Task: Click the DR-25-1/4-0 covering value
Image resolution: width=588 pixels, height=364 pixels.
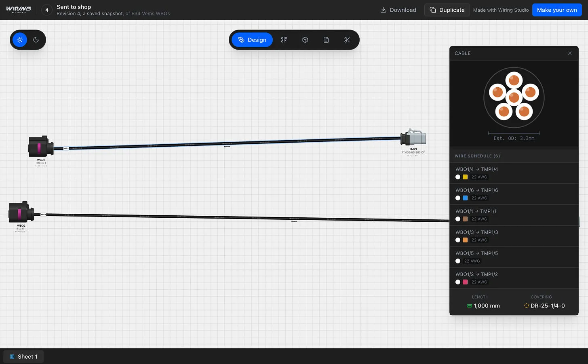Action: point(548,306)
